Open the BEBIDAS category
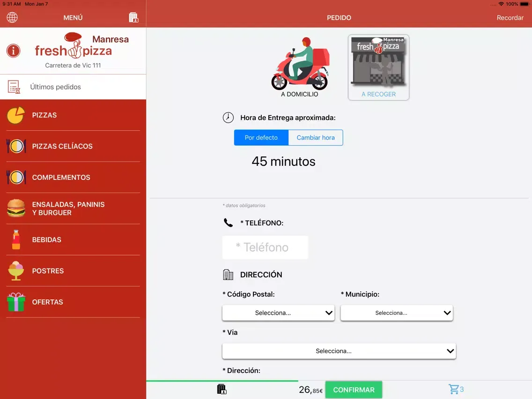This screenshot has width=532, height=399. pos(73,240)
